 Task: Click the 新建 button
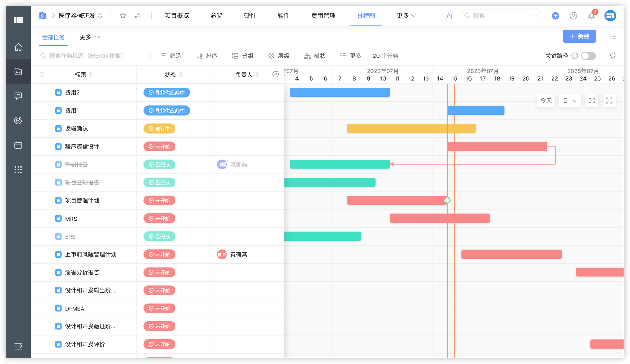(x=579, y=36)
